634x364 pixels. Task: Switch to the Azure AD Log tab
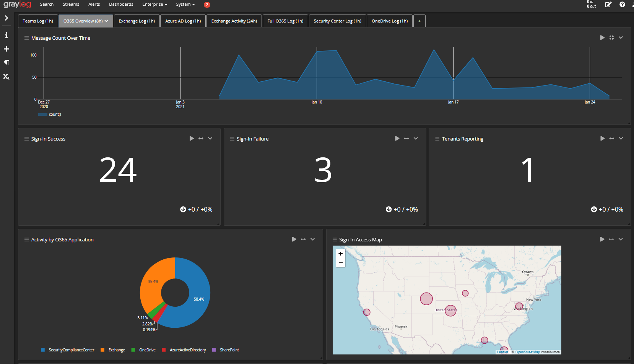tap(183, 21)
